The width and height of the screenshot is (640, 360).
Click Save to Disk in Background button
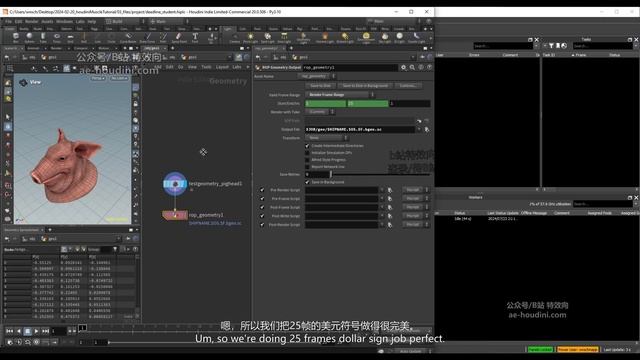pos(365,86)
